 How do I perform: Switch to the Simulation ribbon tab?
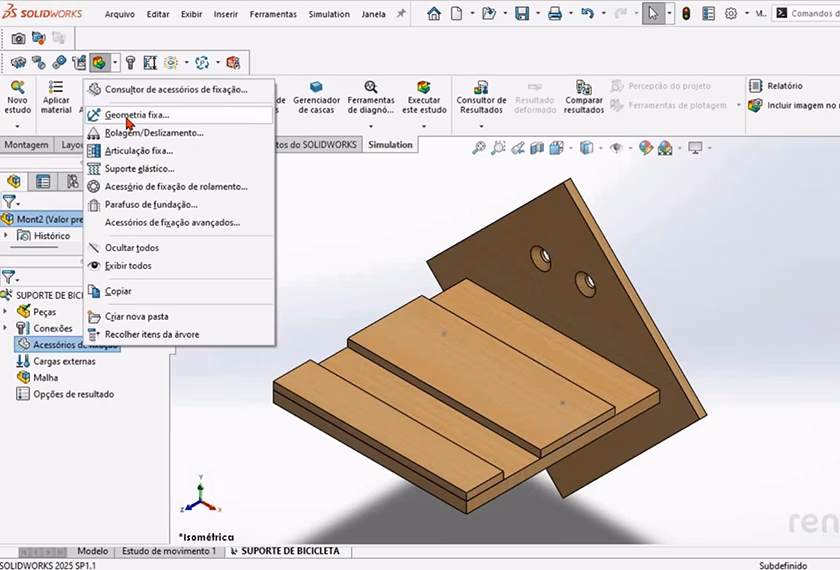[389, 145]
